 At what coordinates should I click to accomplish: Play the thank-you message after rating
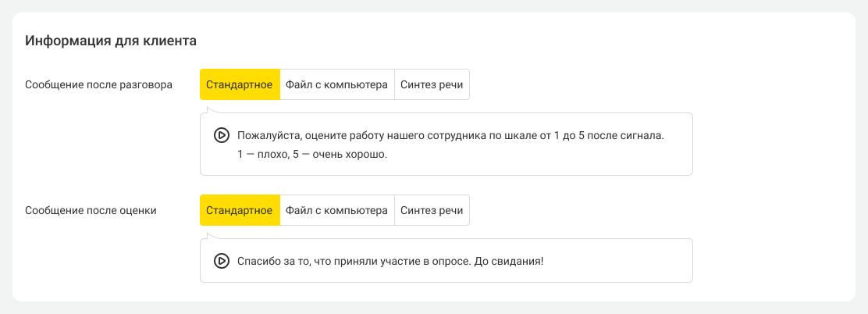point(221,261)
